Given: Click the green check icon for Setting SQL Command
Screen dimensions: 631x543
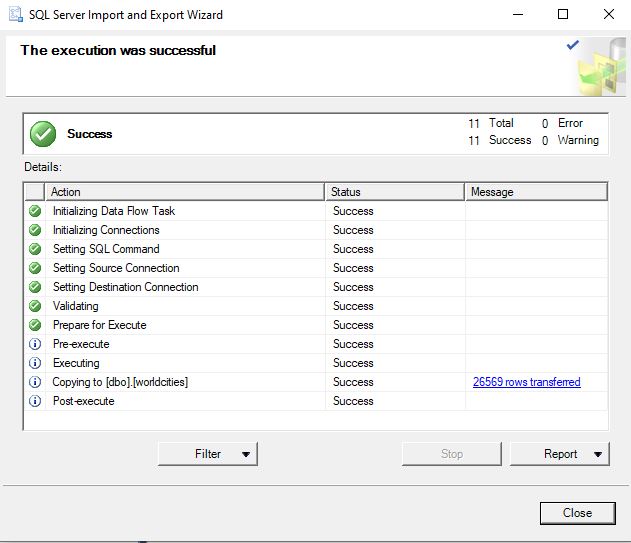Looking at the screenshot, I should [35, 249].
